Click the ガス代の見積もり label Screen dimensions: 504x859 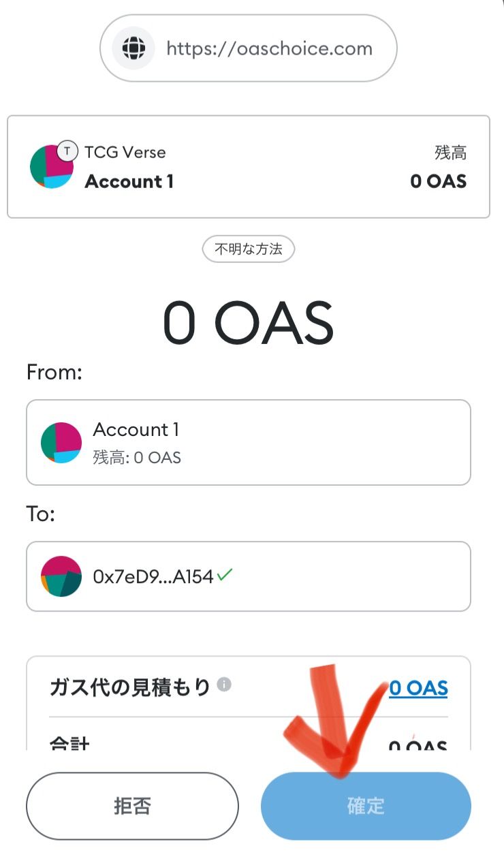tap(130, 687)
